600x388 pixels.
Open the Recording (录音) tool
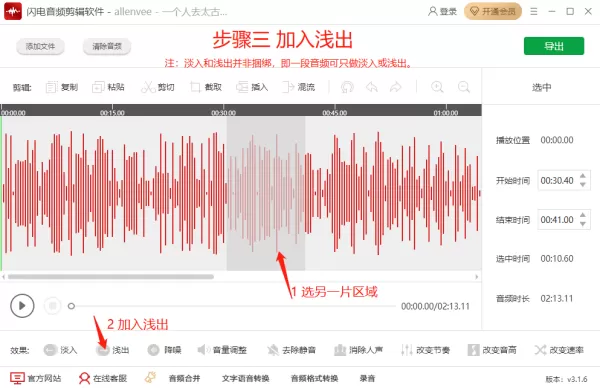point(367,378)
